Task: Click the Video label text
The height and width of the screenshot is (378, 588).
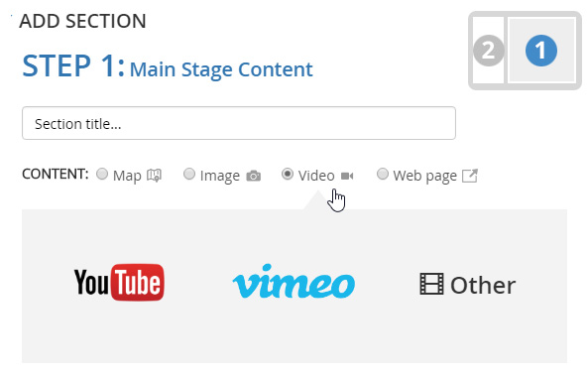Action: [x=316, y=176]
